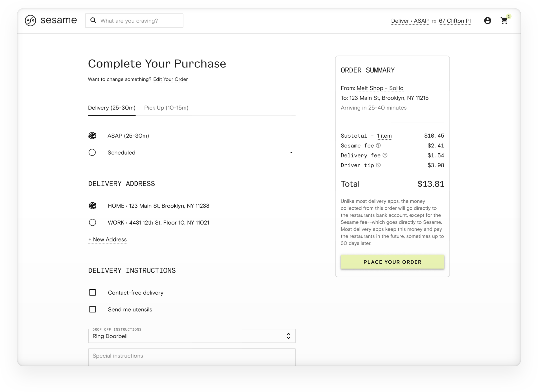The width and height of the screenshot is (538, 392).
Task: Open the Deliver ASAP header selector
Action: pos(410,21)
